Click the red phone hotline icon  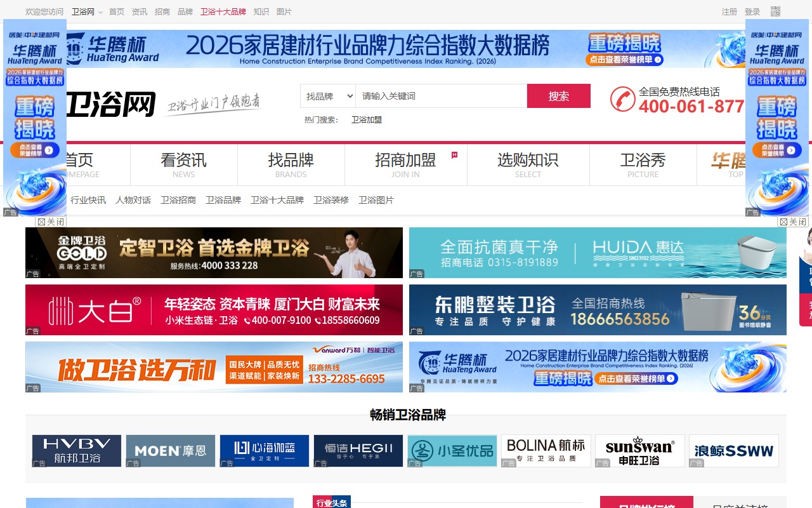pyautogui.click(x=623, y=99)
